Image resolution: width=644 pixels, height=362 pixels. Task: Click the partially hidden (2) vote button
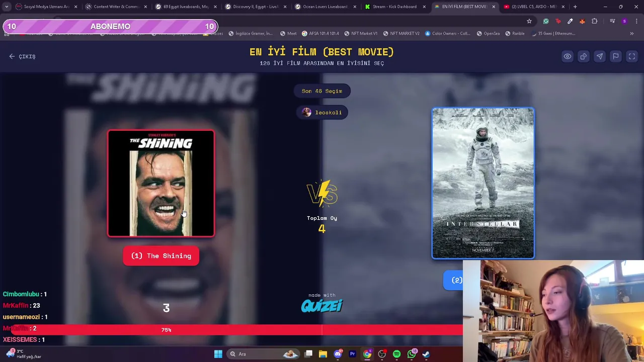point(453,280)
